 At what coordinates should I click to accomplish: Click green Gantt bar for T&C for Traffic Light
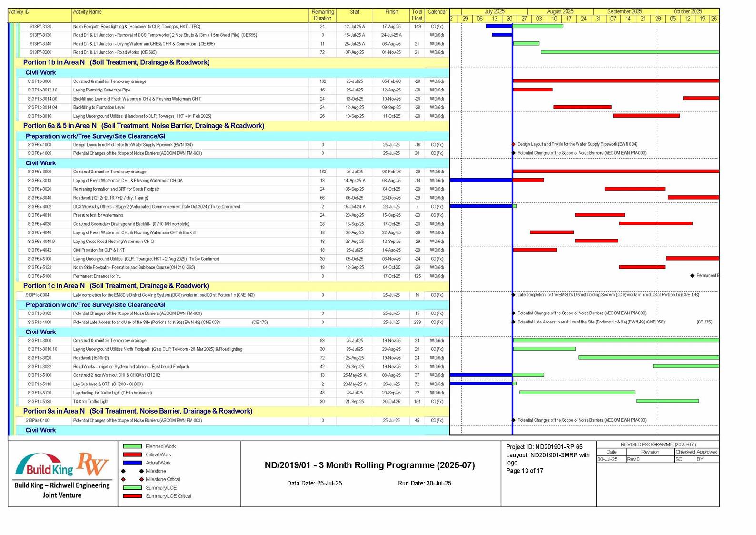(x=667, y=401)
